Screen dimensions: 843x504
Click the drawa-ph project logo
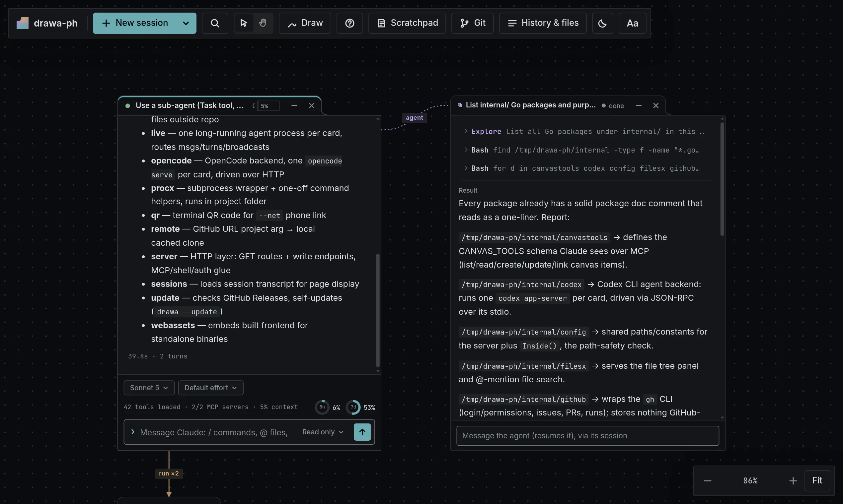click(x=23, y=23)
